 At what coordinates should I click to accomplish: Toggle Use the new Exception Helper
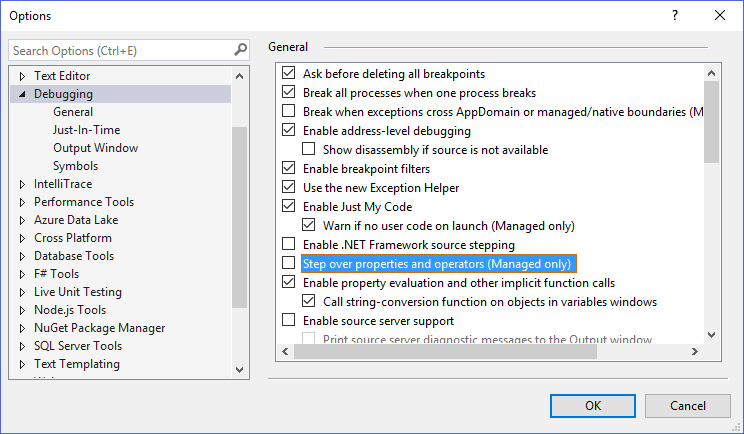289,188
